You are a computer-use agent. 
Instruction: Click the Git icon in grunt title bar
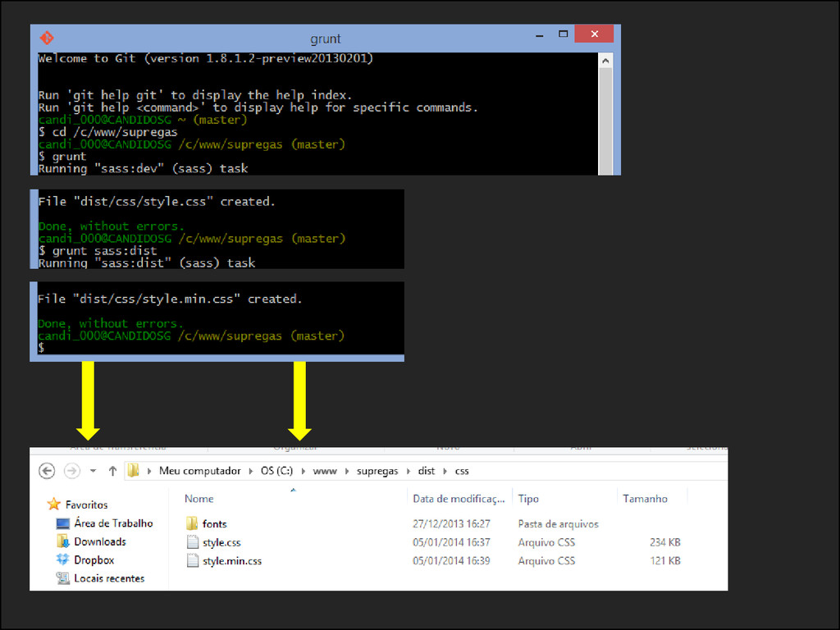click(x=47, y=38)
